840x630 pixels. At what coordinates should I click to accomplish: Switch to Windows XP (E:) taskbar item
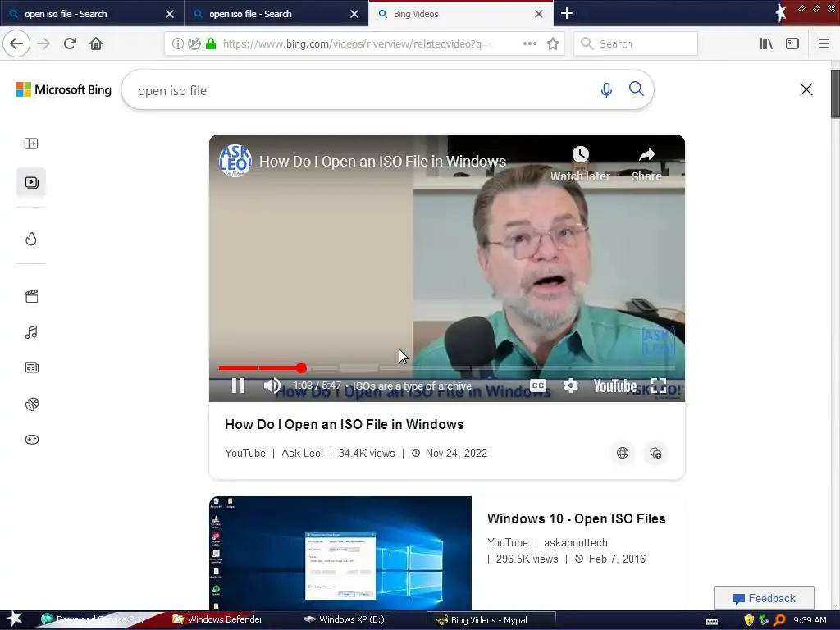coord(344,619)
